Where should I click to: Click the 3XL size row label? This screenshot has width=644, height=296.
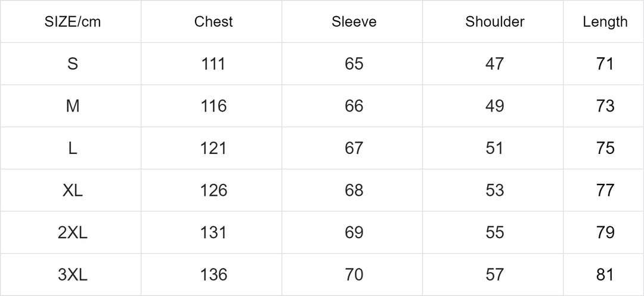72,275
